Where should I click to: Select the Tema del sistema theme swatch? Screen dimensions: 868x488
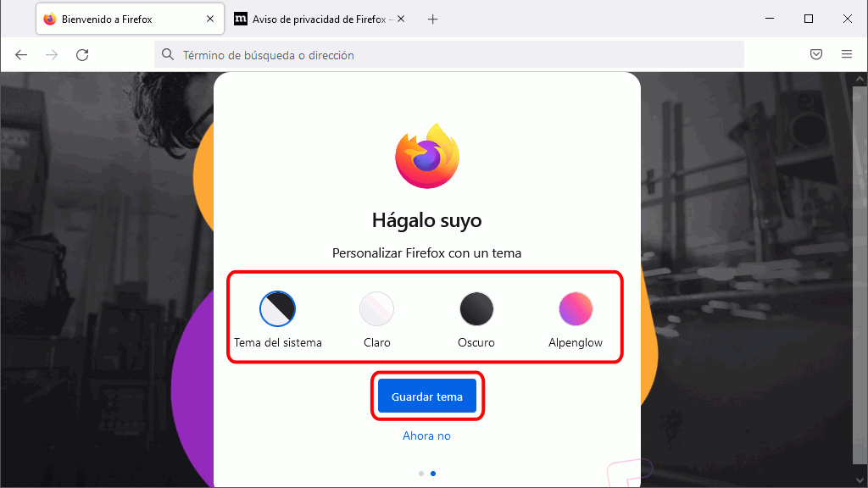(x=277, y=308)
